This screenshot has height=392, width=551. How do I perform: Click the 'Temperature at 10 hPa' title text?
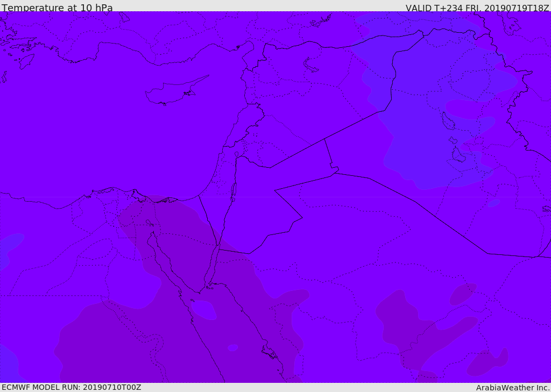(x=57, y=8)
